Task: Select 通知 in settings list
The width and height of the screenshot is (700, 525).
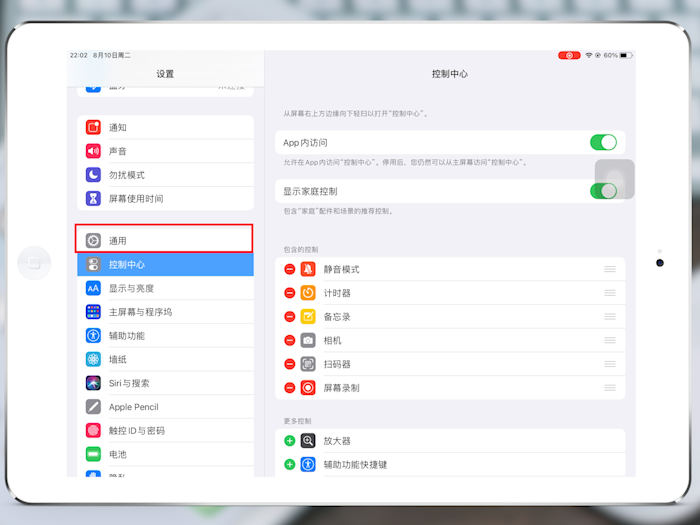Action: tap(165, 127)
